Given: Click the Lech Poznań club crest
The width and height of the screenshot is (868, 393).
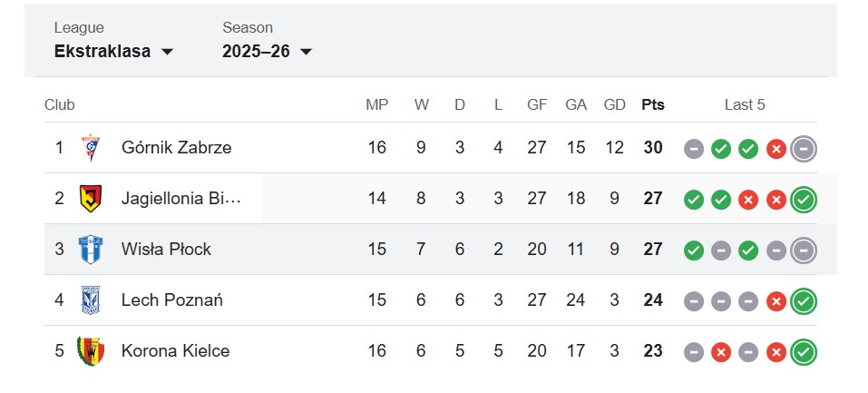Looking at the screenshot, I should coord(91,300).
